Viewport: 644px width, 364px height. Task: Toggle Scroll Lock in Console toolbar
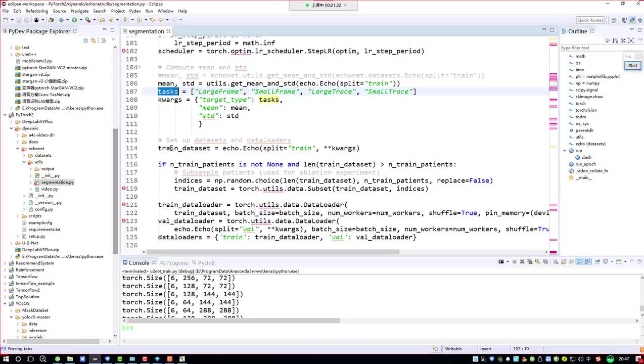click(x=563, y=262)
